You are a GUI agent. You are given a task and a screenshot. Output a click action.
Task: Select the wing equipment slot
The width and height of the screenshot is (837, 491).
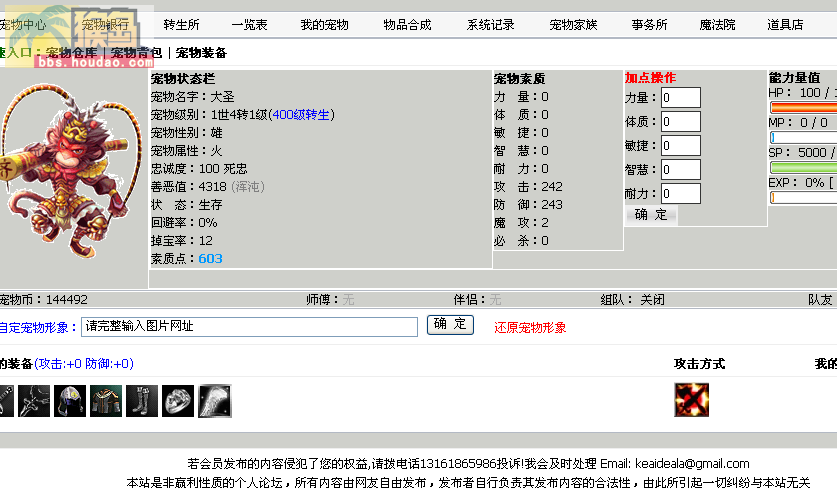click(215, 401)
